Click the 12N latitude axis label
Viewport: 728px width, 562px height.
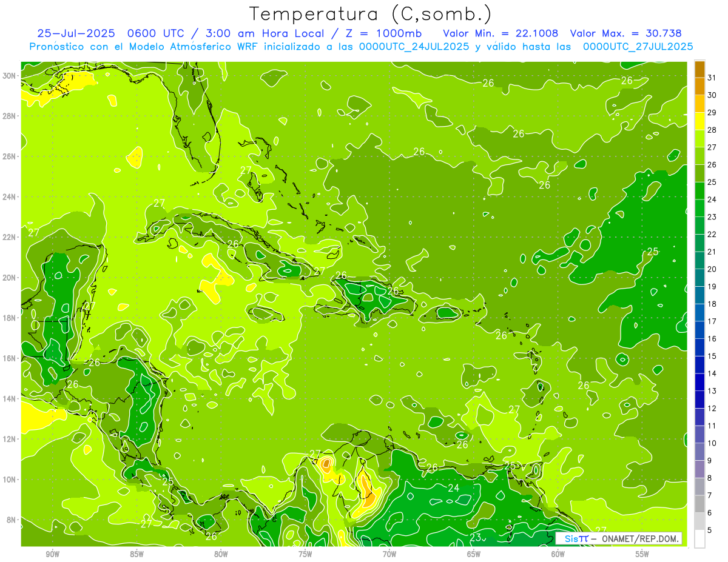[x=9, y=439]
